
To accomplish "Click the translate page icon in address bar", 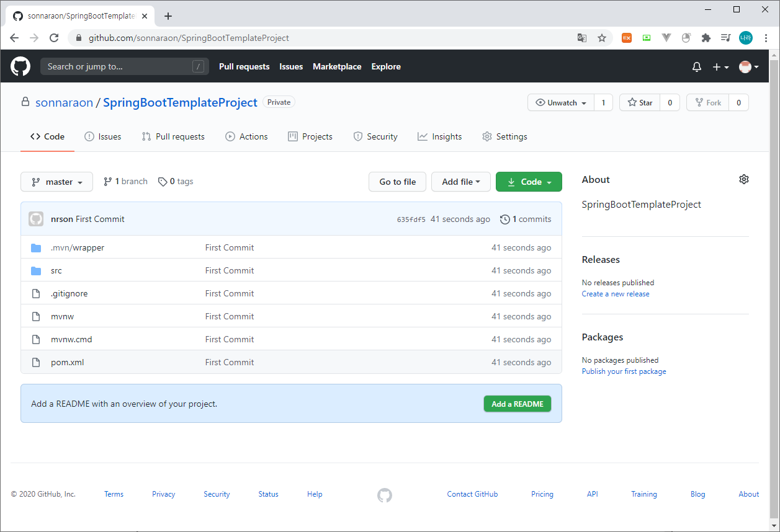I will click(x=582, y=38).
